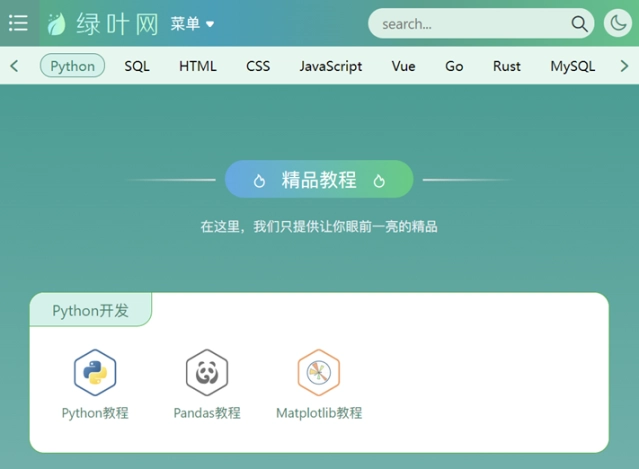639x469 pixels.
Task: Expand the 菜单 dropdown
Action: coord(192,24)
